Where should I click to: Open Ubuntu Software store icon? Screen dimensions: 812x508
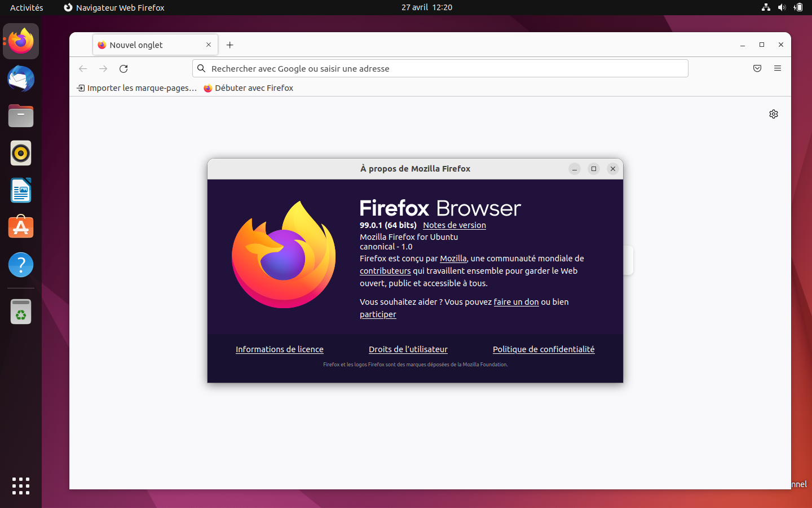(21, 227)
